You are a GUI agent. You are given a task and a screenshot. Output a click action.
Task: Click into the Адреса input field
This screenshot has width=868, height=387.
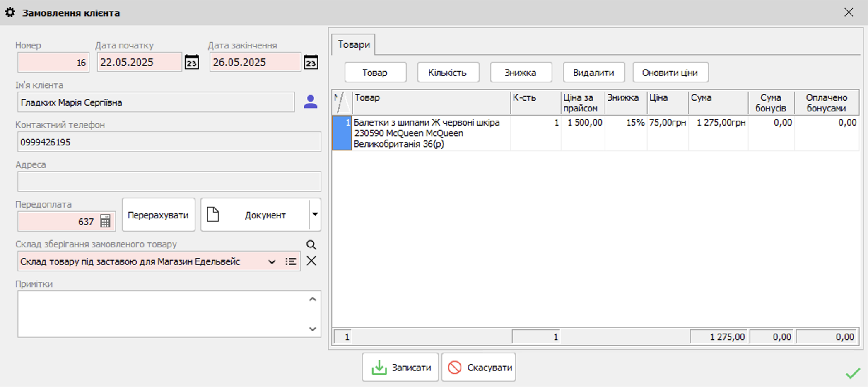click(169, 181)
